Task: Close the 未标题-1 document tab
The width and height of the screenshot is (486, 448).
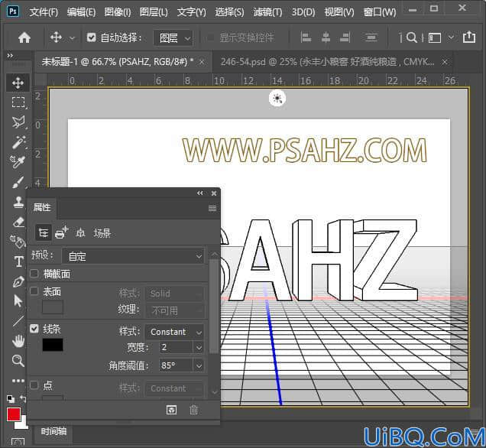Action: pos(202,62)
